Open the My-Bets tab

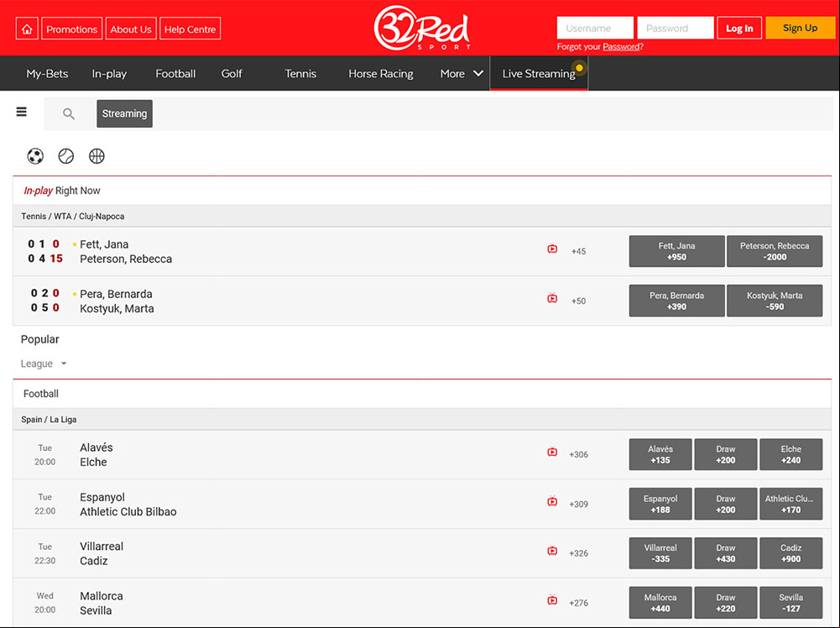47,73
